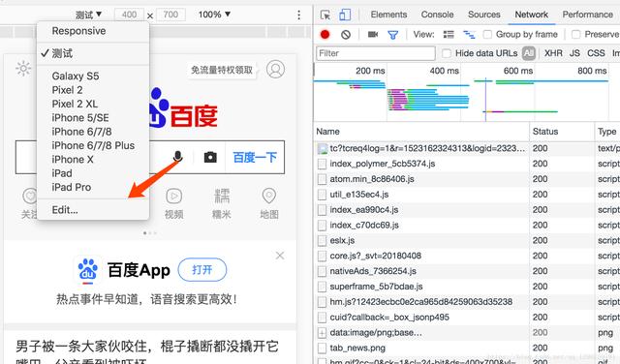The image size is (620, 364).
Task: Click the viewport height field 700
Action: click(x=170, y=15)
